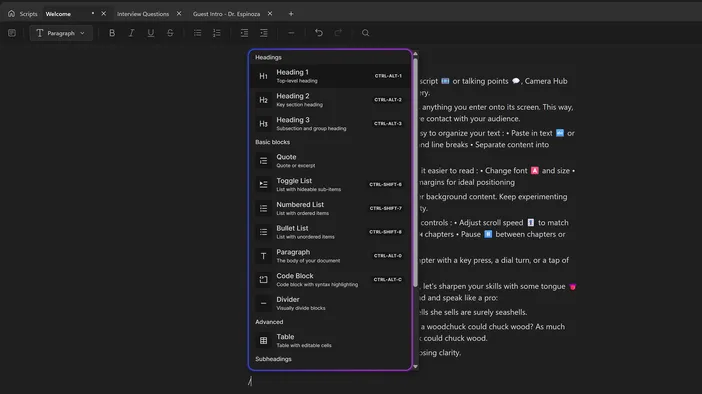Screen dimensions: 702x394
Task: Toggle the sidebar panel icon in toolbar
Action: click(12, 33)
